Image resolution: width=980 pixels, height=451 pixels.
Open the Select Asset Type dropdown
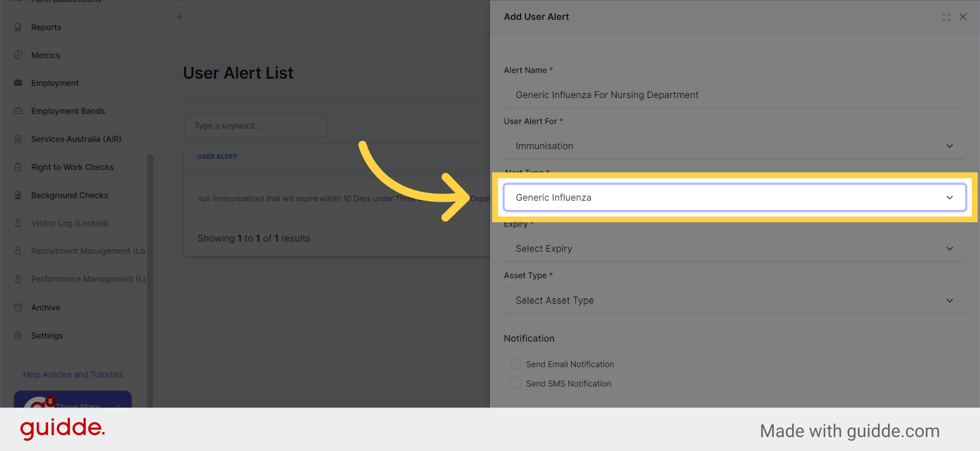click(734, 300)
